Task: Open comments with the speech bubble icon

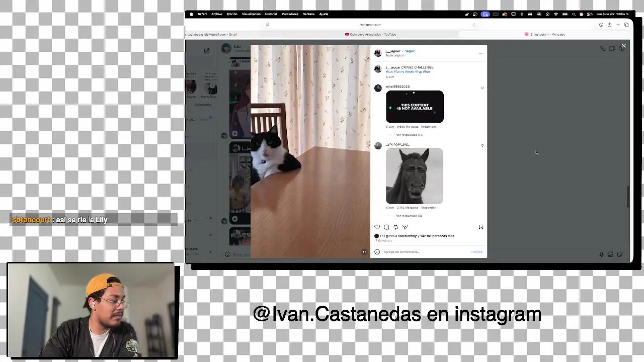Action: tap(386, 227)
